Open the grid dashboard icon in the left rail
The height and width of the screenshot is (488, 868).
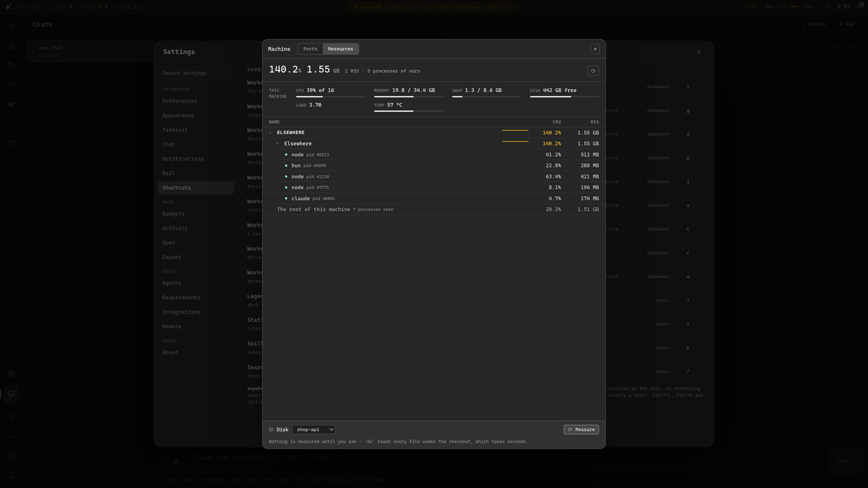(11, 375)
